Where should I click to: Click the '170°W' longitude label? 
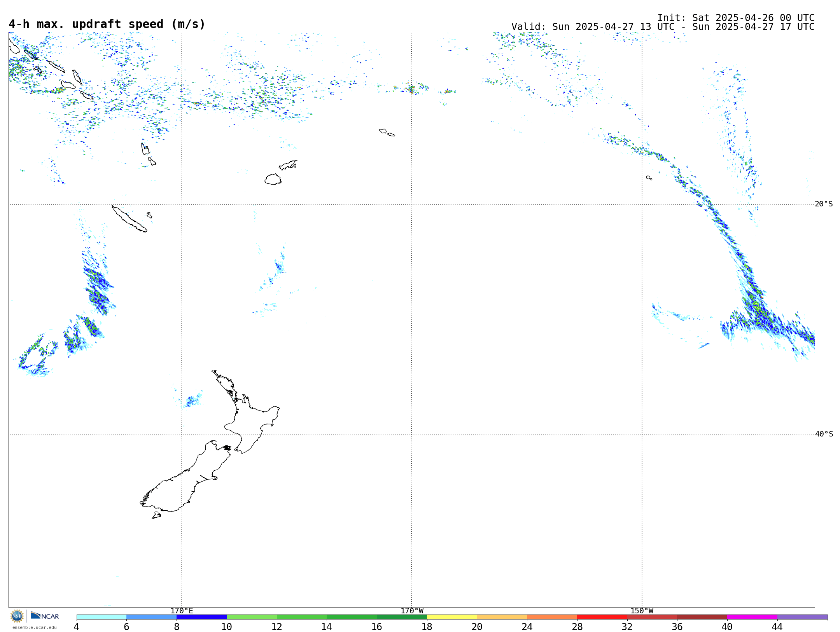(x=412, y=611)
